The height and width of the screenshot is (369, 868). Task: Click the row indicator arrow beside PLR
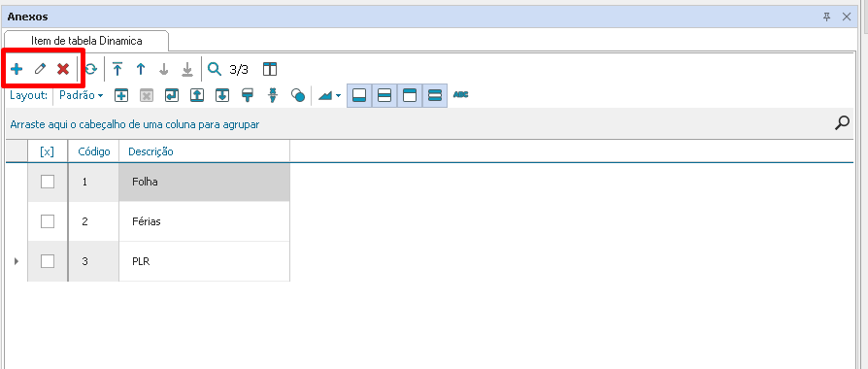click(17, 261)
